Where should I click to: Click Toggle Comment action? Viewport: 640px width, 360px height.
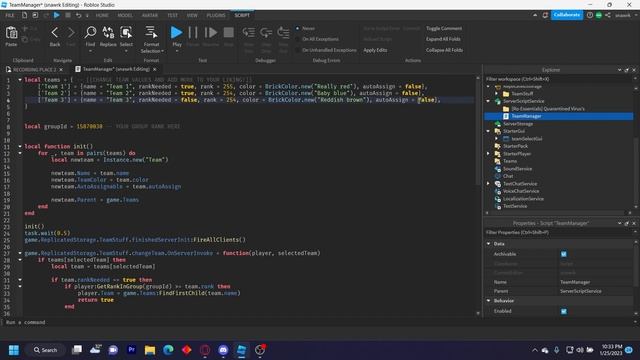444,29
